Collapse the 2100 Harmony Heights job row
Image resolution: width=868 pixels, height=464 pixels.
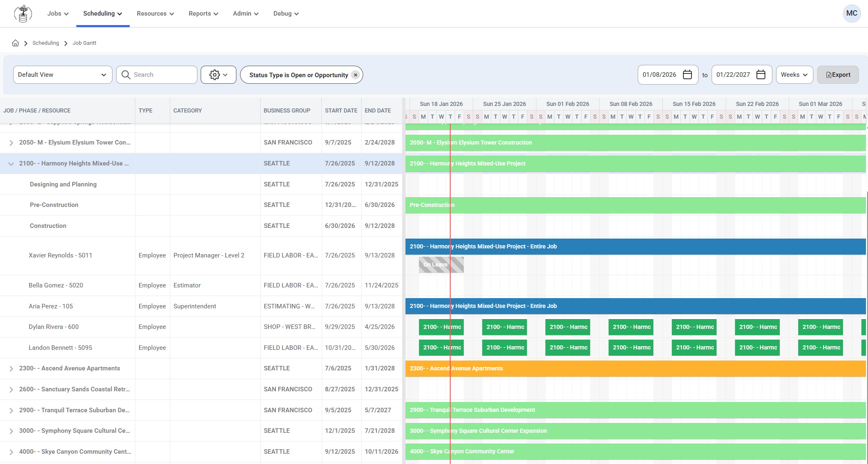coord(11,164)
